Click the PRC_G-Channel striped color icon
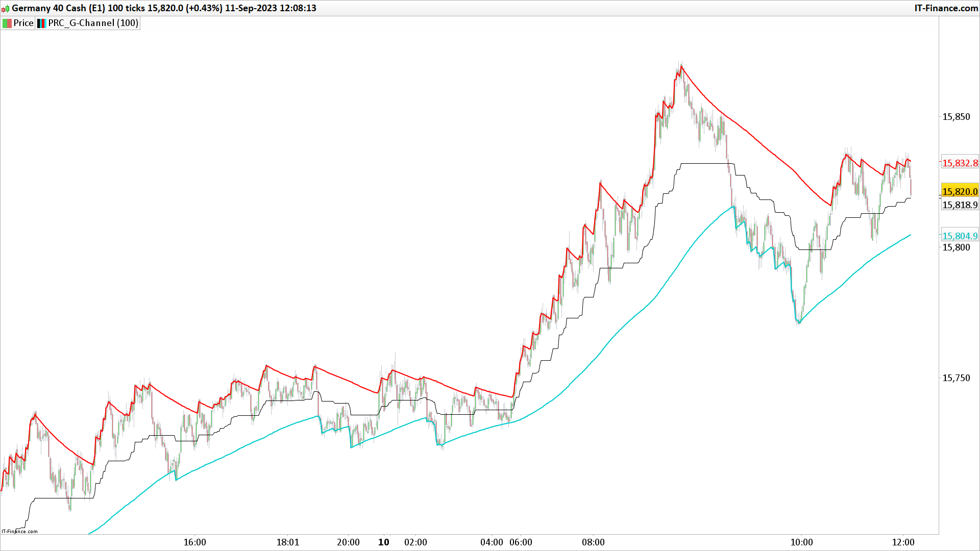980x551 pixels. point(42,23)
